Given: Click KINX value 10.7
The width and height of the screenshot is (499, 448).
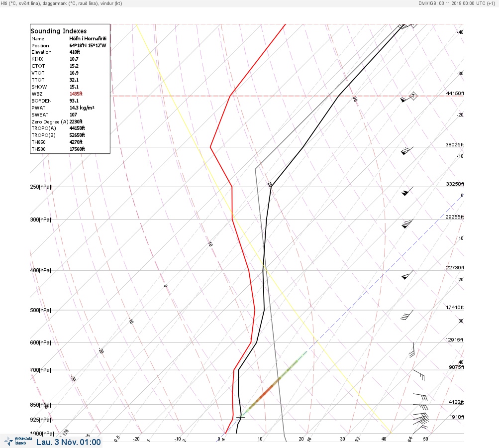Looking at the screenshot, I should (x=74, y=59).
